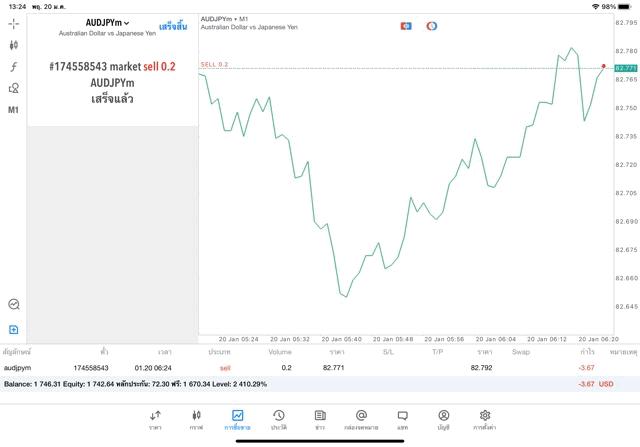Open the M1 timeframe selector
This screenshot has width=640, height=447.
click(x=13, y=110)
